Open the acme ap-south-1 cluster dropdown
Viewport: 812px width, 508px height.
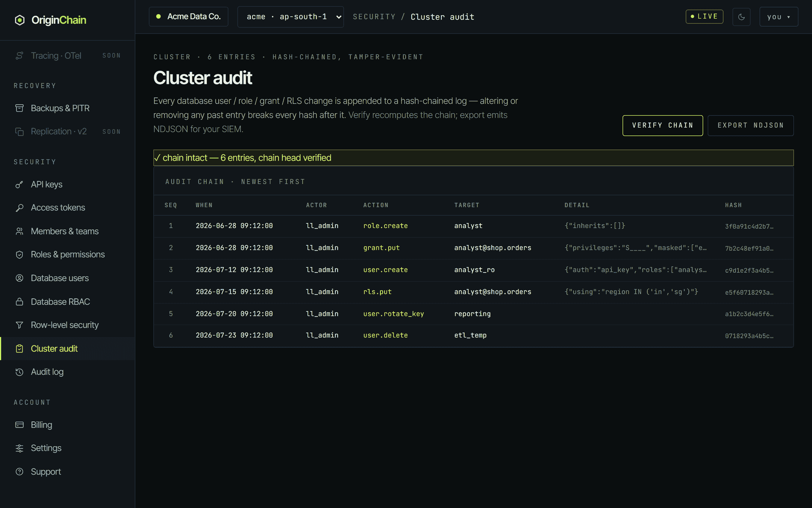tap(291, 17)
